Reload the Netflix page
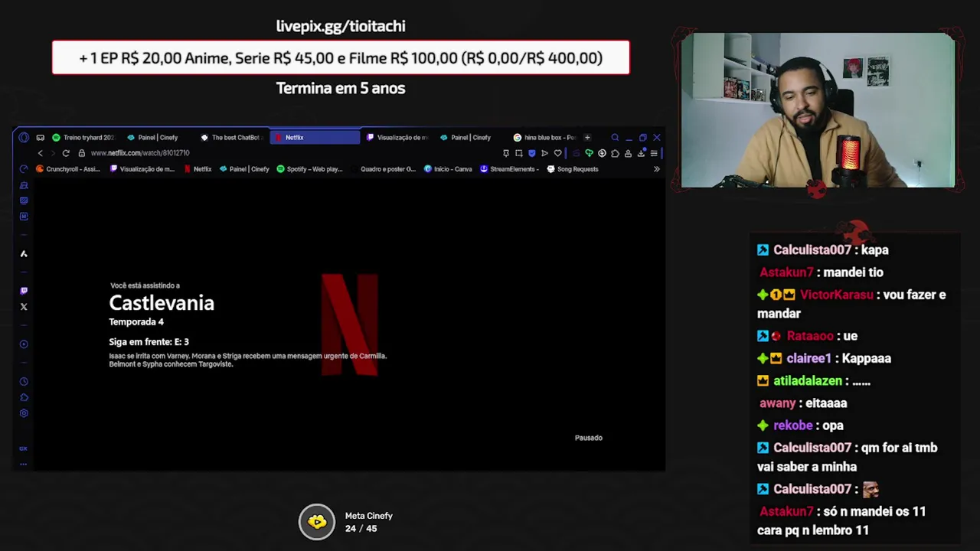980x551 pixels. pos(66,153)
